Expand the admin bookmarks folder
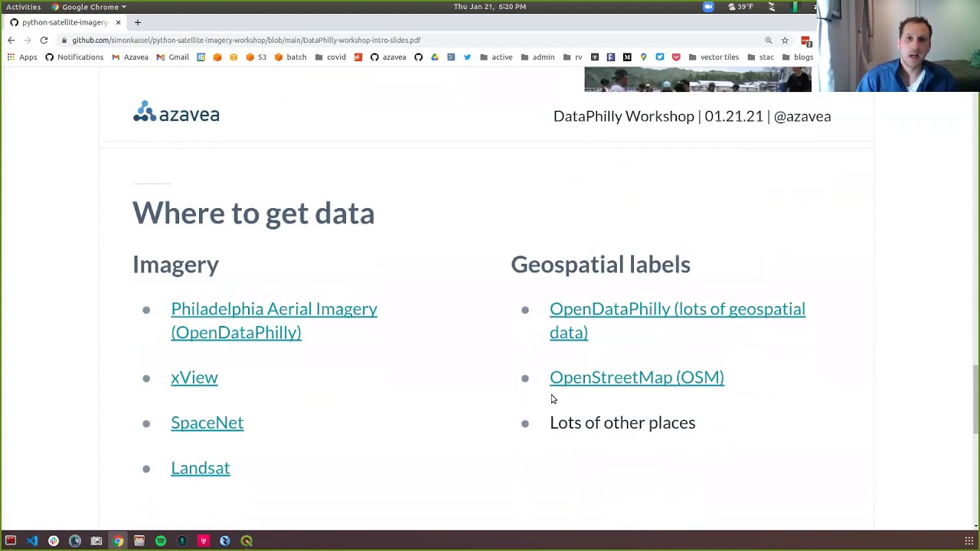 (x=537, y=57)
